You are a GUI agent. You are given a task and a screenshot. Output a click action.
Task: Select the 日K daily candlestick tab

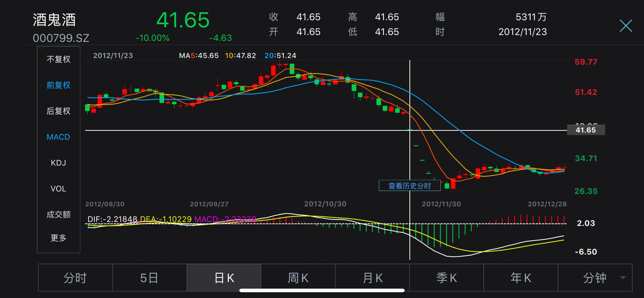point(224,278)
